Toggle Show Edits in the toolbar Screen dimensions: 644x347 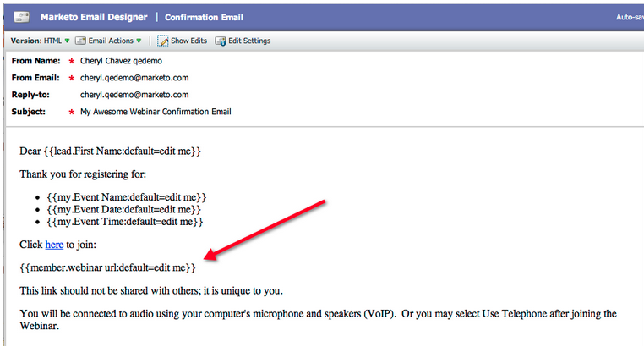182,41
